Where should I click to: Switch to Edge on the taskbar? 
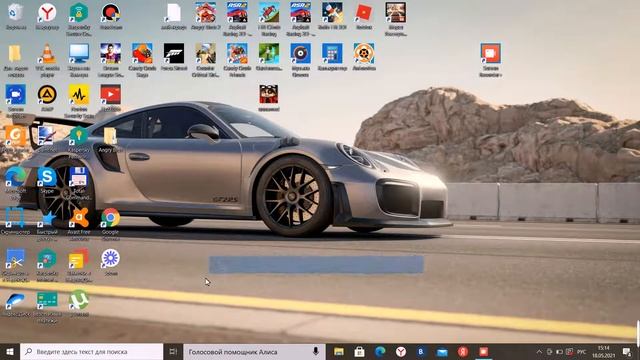click(x=380, y=351)
